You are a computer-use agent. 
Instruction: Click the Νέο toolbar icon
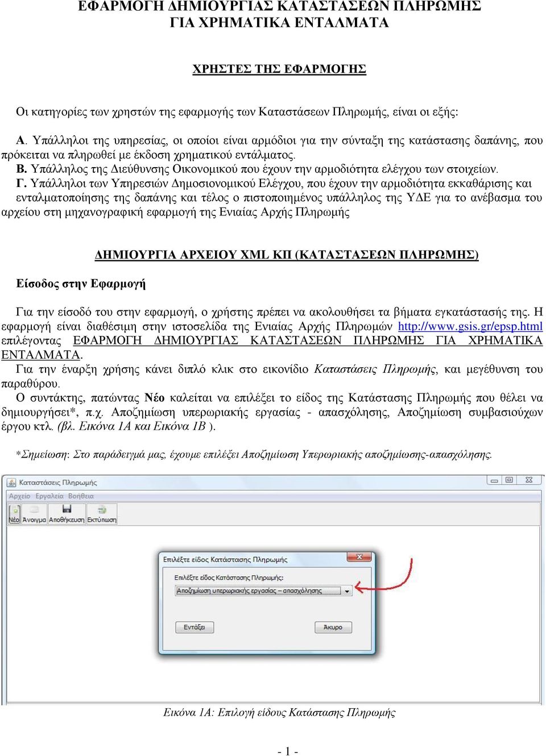click(14, 514)
